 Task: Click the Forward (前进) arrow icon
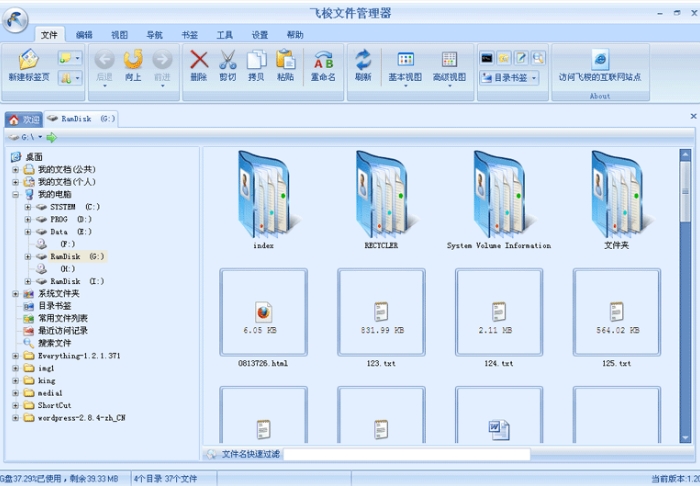tap(162, 59)
